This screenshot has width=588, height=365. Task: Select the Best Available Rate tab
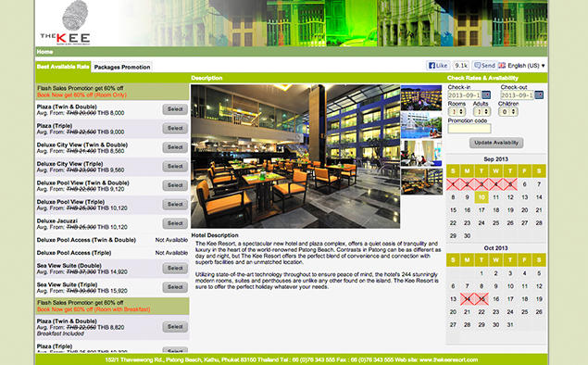click(63, 67)
